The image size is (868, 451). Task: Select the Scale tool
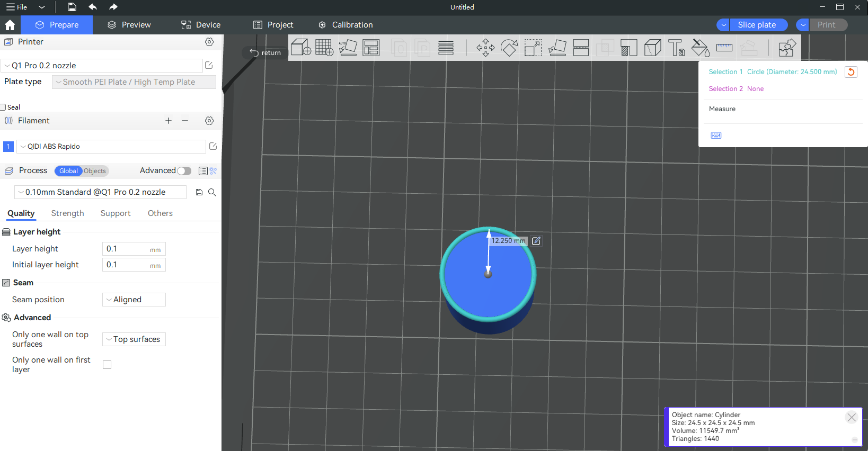click(x=533, y=48)
